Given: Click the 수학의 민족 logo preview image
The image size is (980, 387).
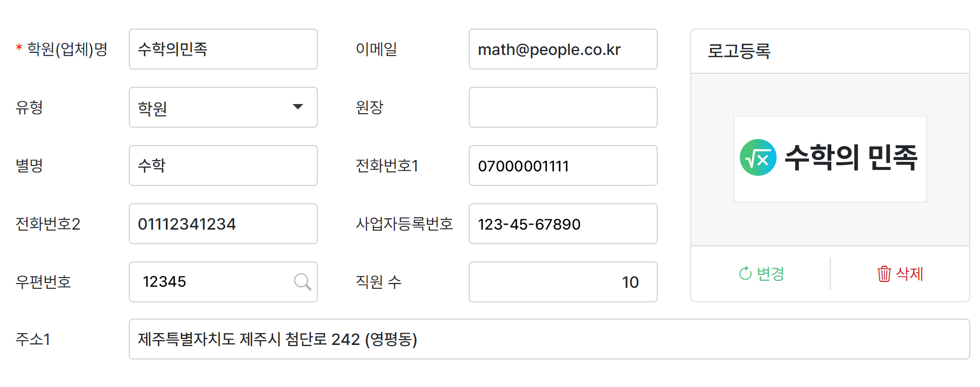Looking at the screenshot, I should point(830,159).
